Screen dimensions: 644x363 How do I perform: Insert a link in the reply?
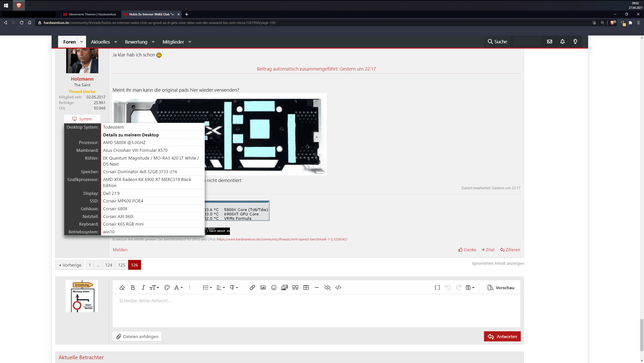tap(252, 287)
